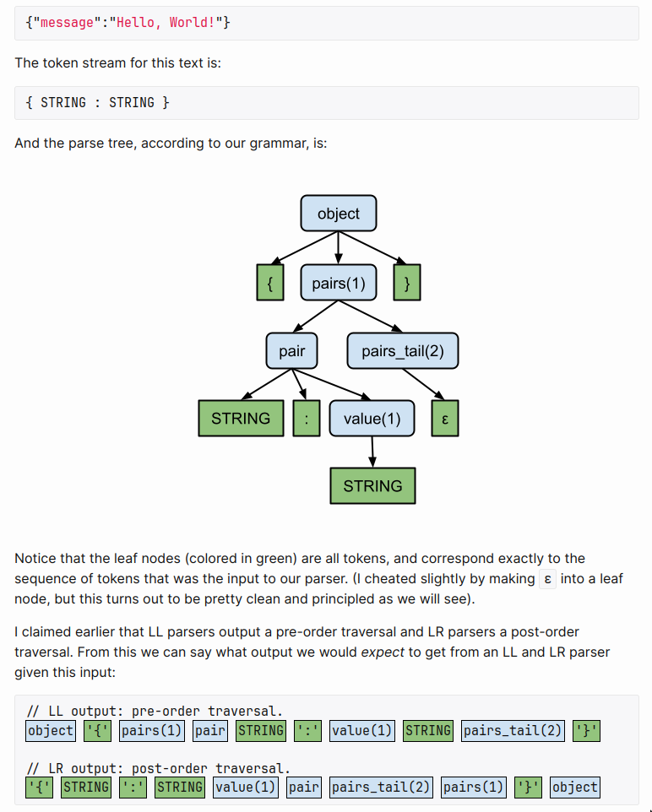Click the green colon leaf node in tree

tap(307, 418)
